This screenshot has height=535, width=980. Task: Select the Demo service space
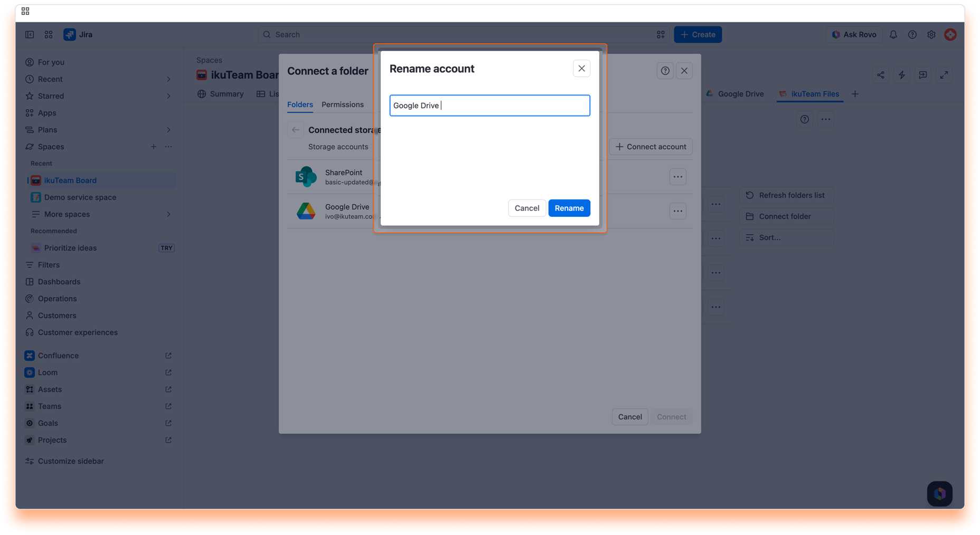pos(80,197)
